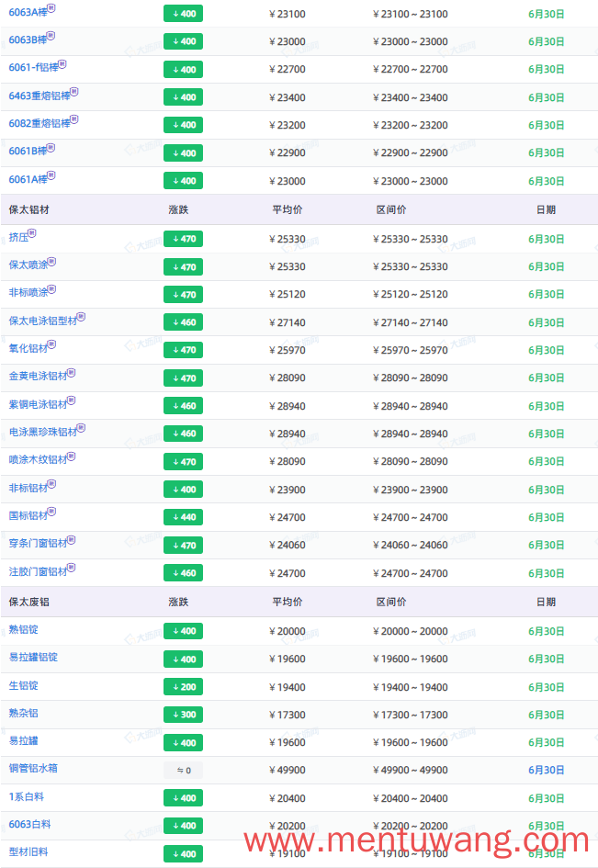Open the 金黄电泳铝材 link
Image resolution: width=598 pixels, height=868 pixels.
38,377
